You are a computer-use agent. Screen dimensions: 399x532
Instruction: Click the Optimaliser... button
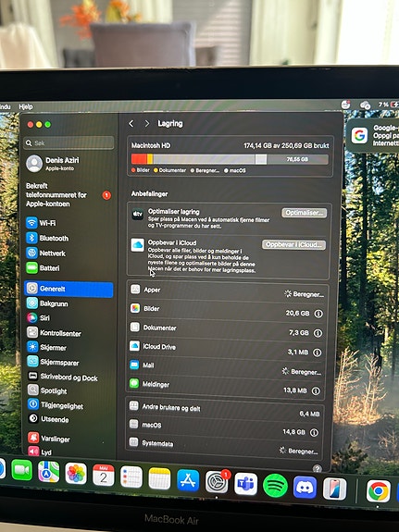point(305,213)
